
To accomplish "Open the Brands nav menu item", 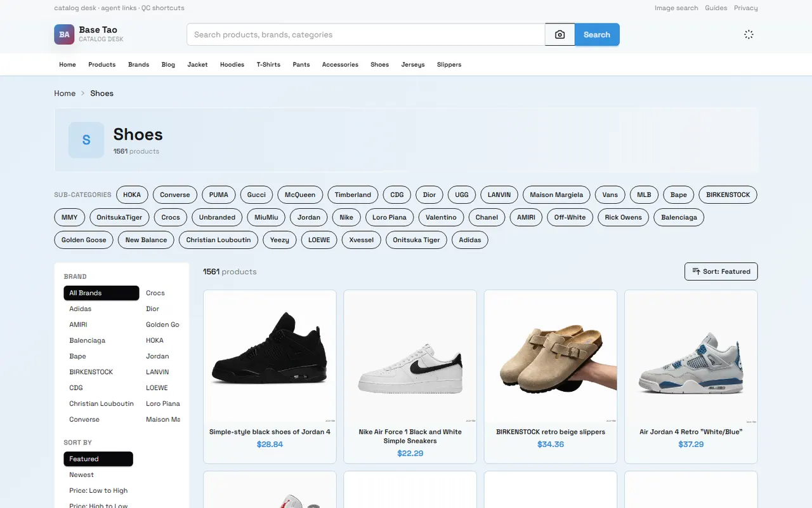I will [138, 65].
